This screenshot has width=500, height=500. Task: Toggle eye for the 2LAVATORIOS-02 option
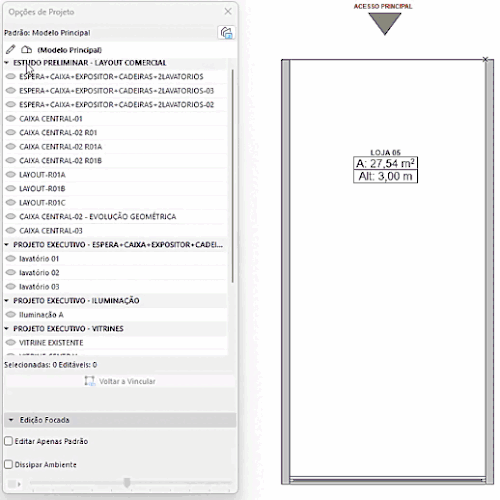11,104
